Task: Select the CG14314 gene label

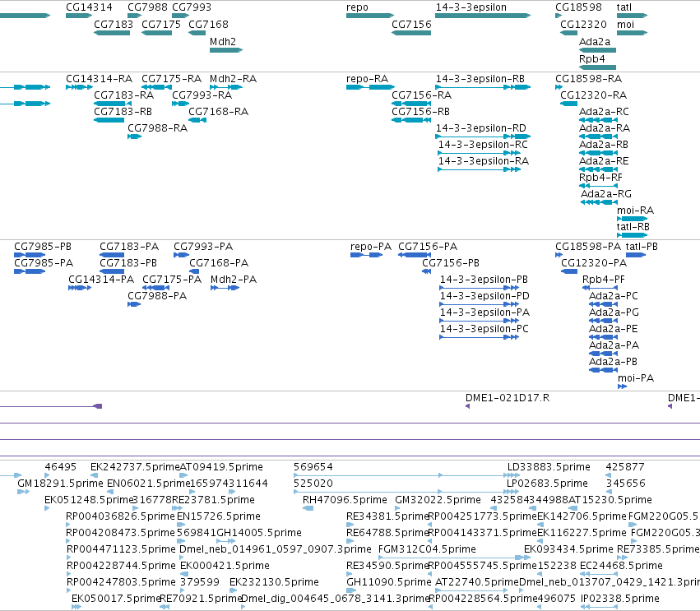Action: click(x=89, y=7)
